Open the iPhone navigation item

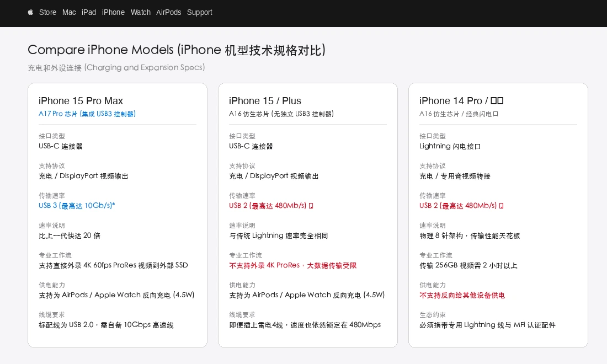pos(114,12)
